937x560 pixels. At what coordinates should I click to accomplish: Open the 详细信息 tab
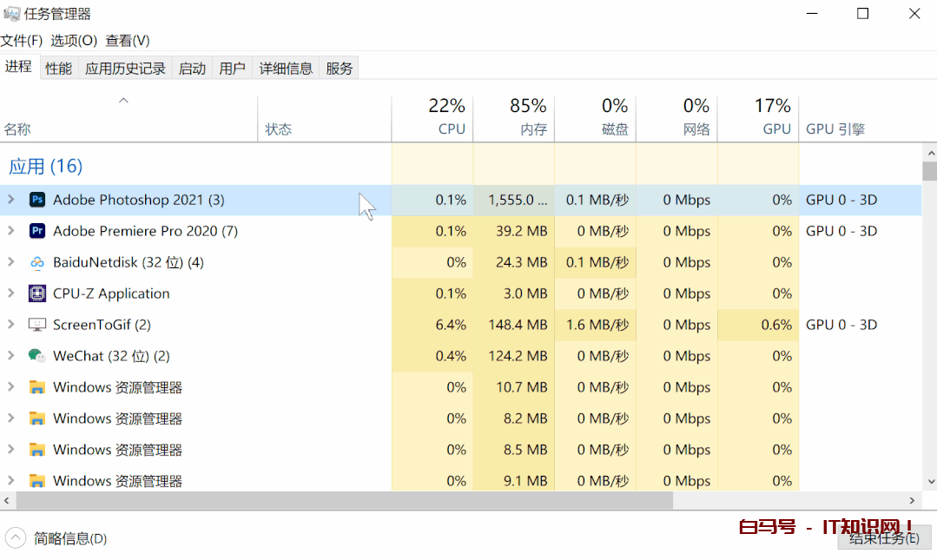[286, 69]
